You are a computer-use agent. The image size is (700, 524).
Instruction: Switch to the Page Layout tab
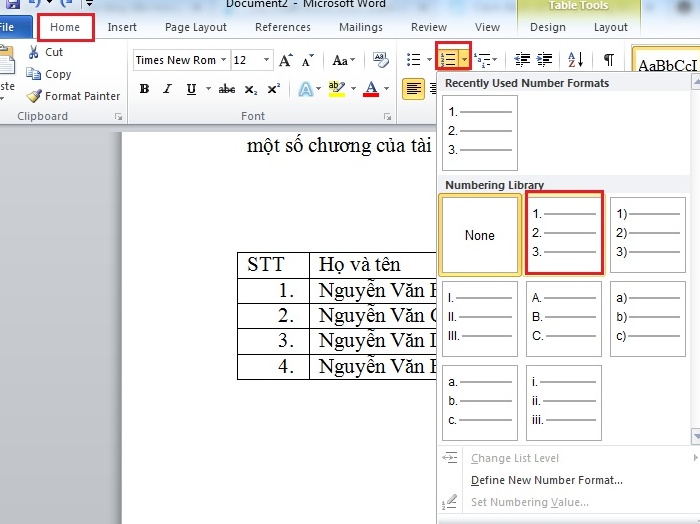click(196, 27)
